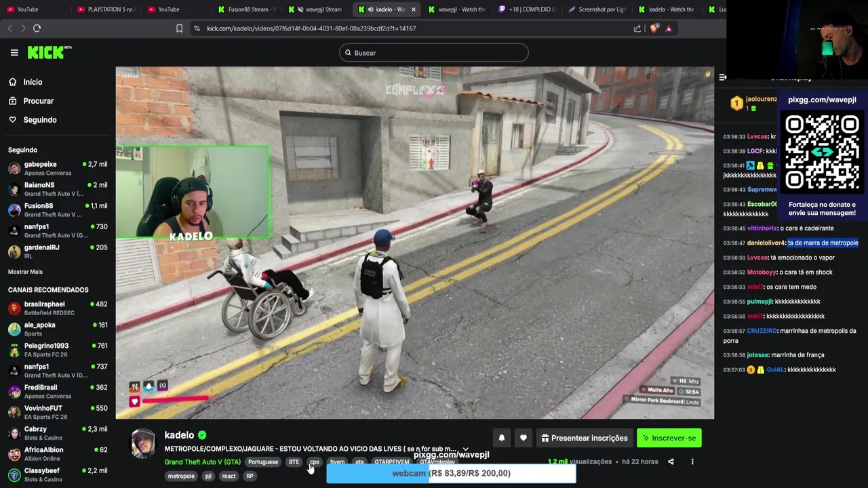
Task: Open Brave Shields lion icon
Action: [x=654, y=28]
